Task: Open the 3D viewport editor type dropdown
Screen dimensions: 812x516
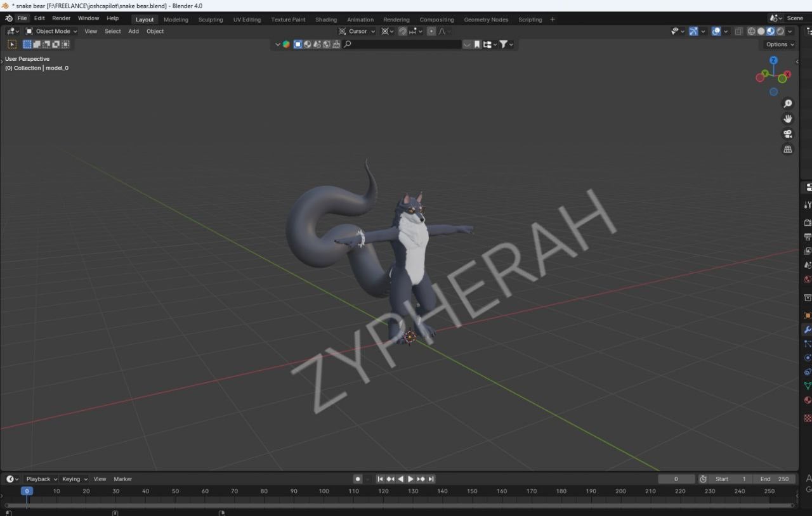Action: (13, 31)
